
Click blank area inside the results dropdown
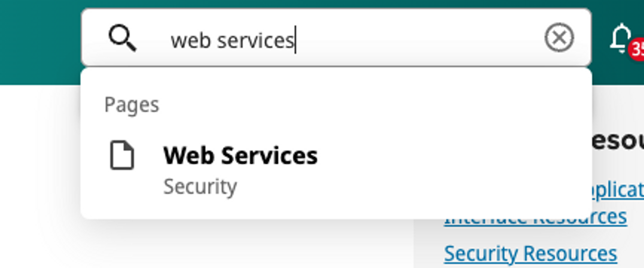click(419, 145)
